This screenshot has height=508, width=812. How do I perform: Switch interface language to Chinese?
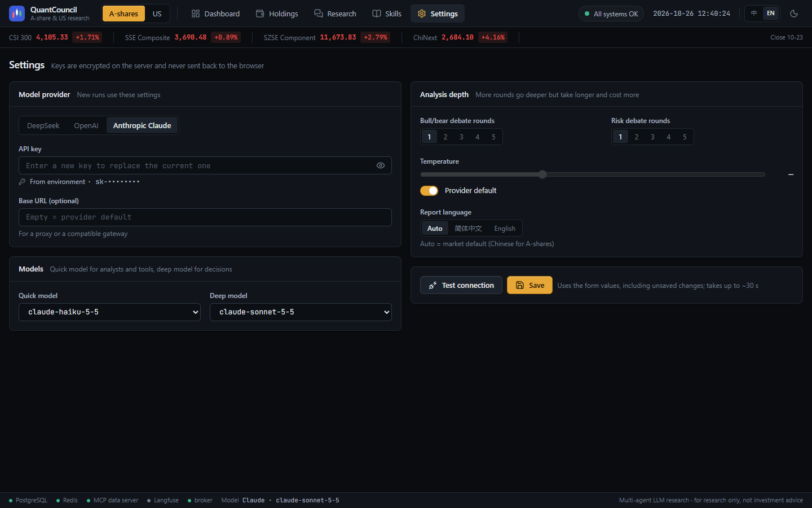click(754, 14)
